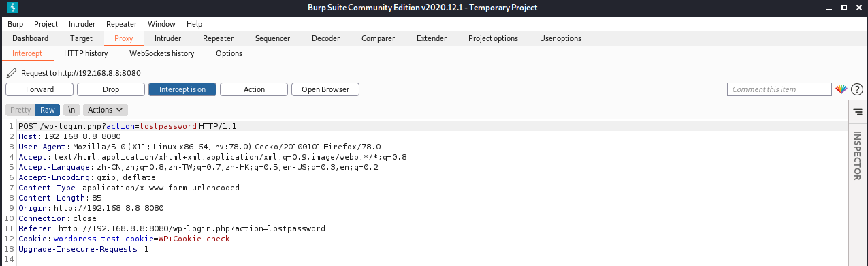Toggle the Intercept is on button

(x=182, y=89)
